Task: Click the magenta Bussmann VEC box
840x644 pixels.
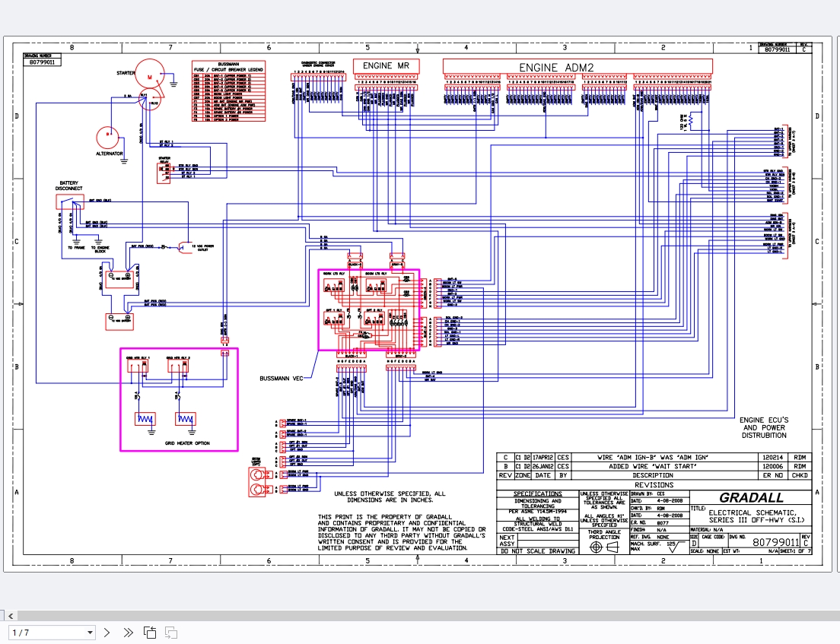Action: [368, 310]
